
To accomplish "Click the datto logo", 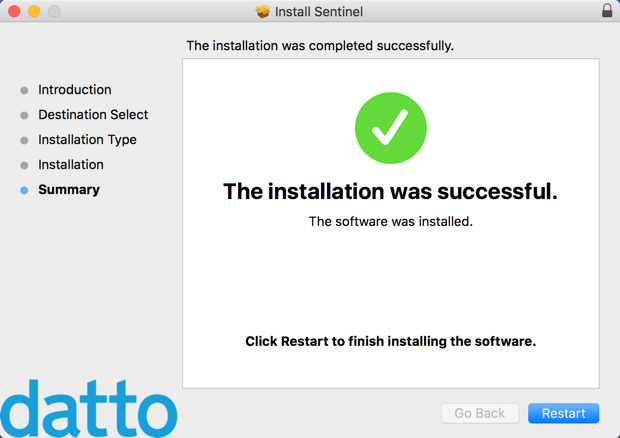I will (x=88, y=408).
